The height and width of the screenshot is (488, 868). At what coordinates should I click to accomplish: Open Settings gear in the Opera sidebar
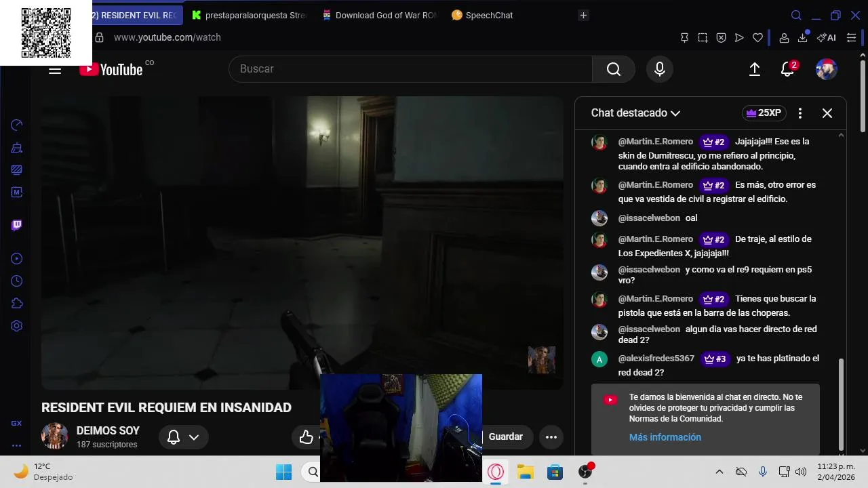17,325
